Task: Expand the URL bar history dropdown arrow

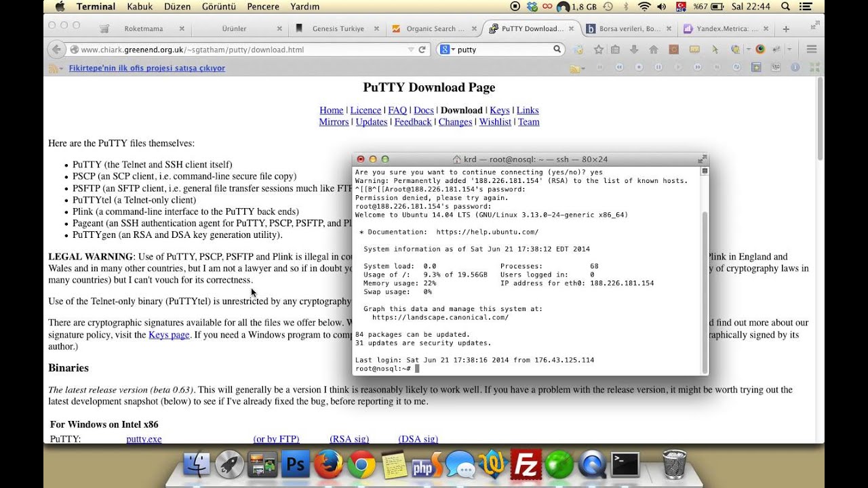Action: [x=410, y=49]
